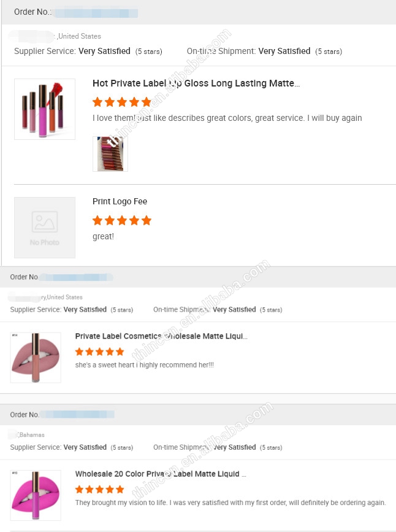Open the lipstick swatches review photo thumbnail
This screenshot has width=396, height=532.
[110, 154]
